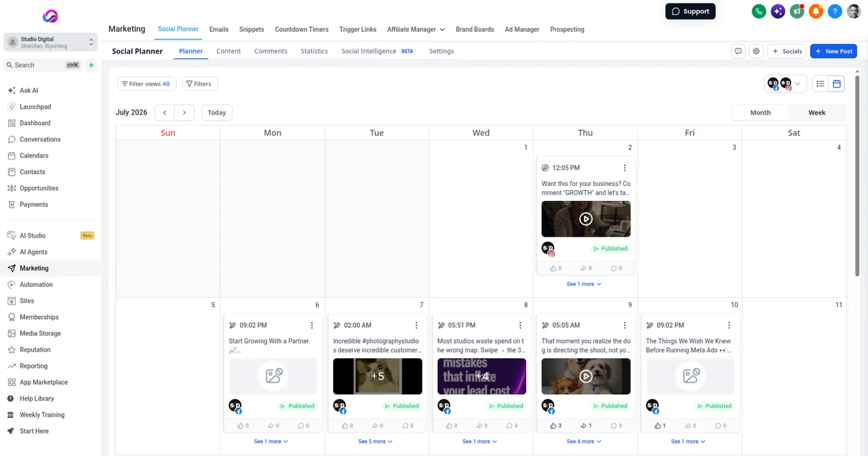
Task: Open the Filters button
Action: coord(199,84)
